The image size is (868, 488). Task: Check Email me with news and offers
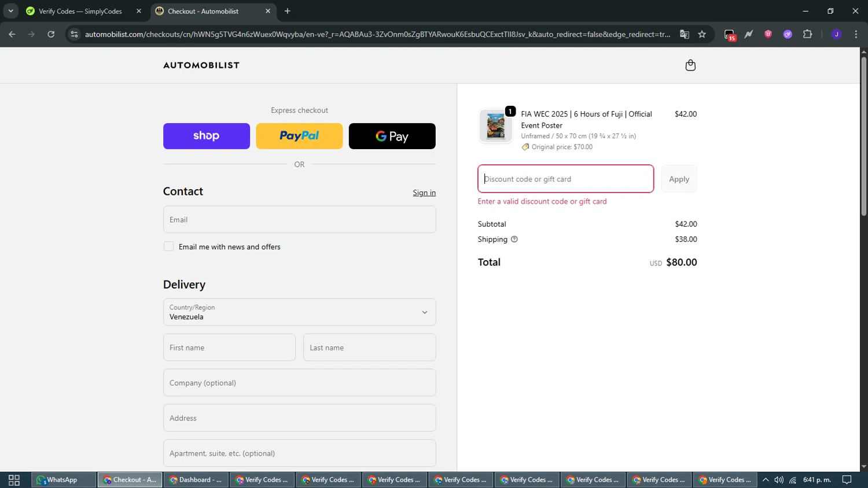pos(168,246)
